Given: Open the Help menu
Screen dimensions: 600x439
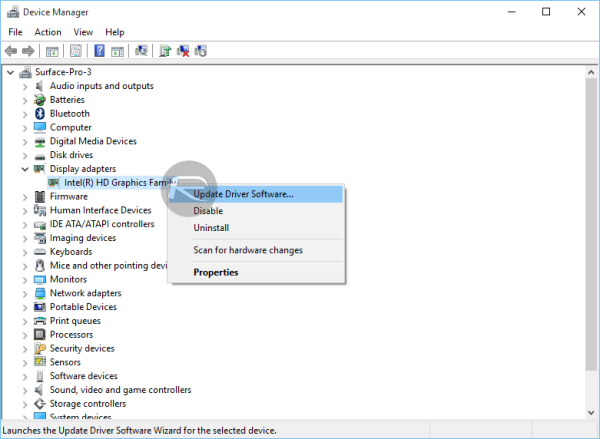Looking at the screenshot, I should point(115,32).
